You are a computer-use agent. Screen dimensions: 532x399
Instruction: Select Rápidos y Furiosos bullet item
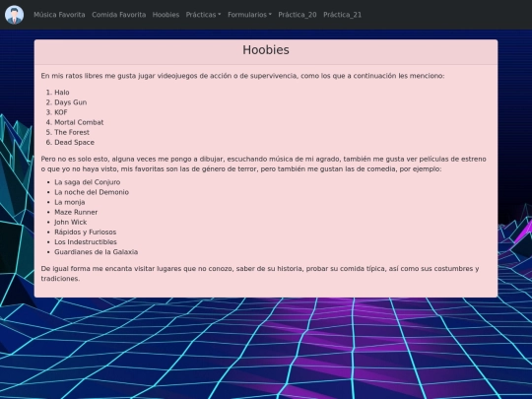pyautogui.click(x=86, y=233)
